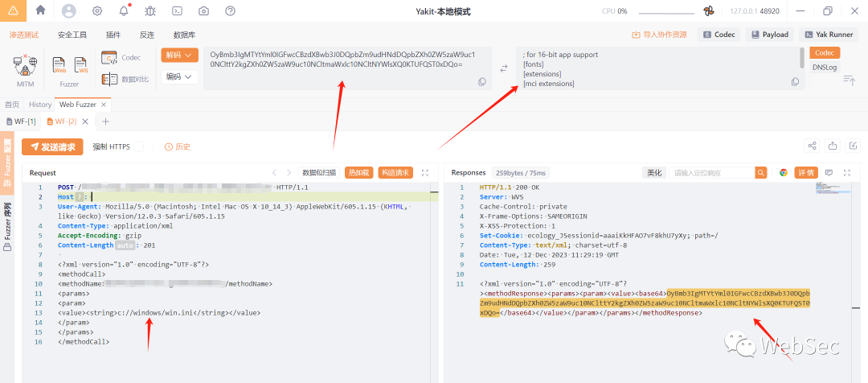The height and width of the screenshot is (383, 868).
Task: Click 导入协作资源 import link
Action: [659, 35]
